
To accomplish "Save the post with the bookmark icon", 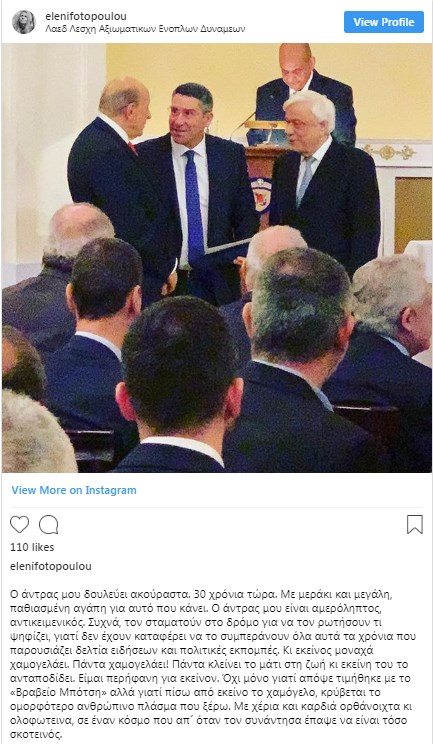I will click(x=415, y=525).
